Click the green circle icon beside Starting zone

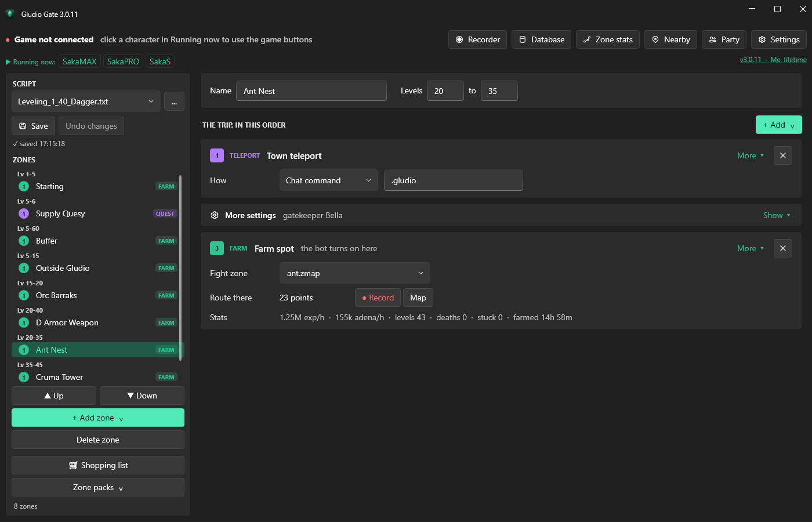[24, 186]
